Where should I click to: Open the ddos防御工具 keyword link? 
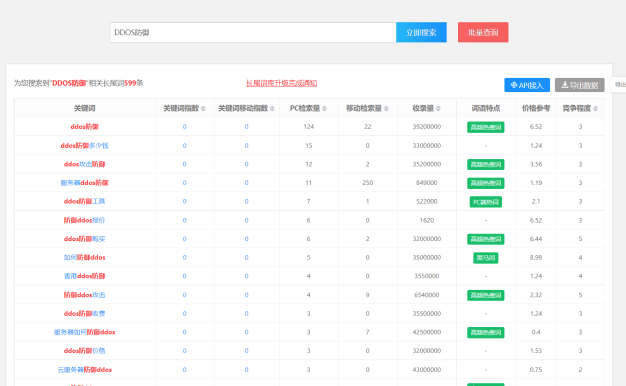pyautogui.click(x=85, y=201)
